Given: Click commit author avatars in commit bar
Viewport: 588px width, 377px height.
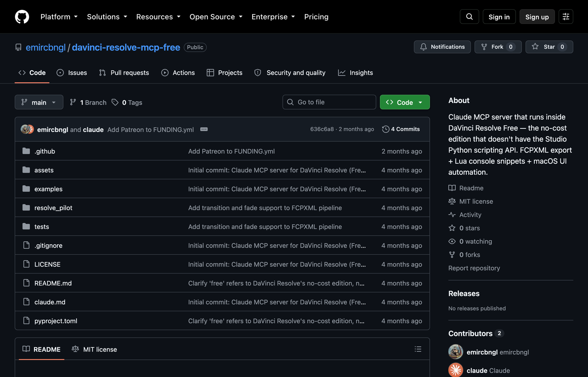Looking at the screenshot, I should (27, 129).
